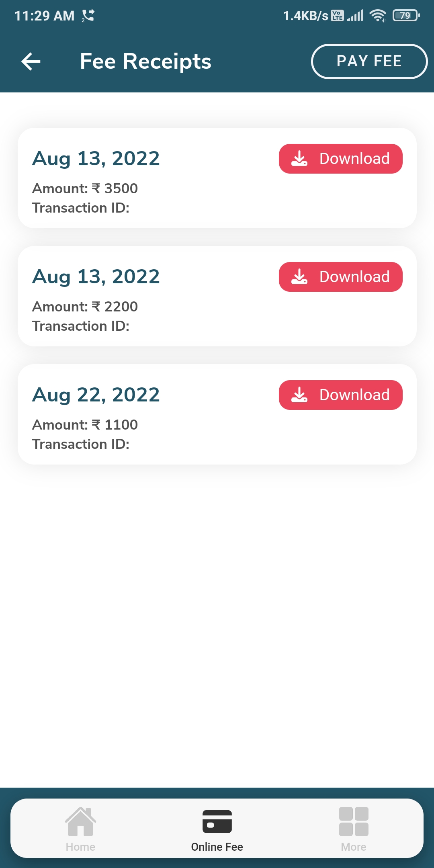
Task: Download the ₹ 3500 receipt
Action: [340, 159]
